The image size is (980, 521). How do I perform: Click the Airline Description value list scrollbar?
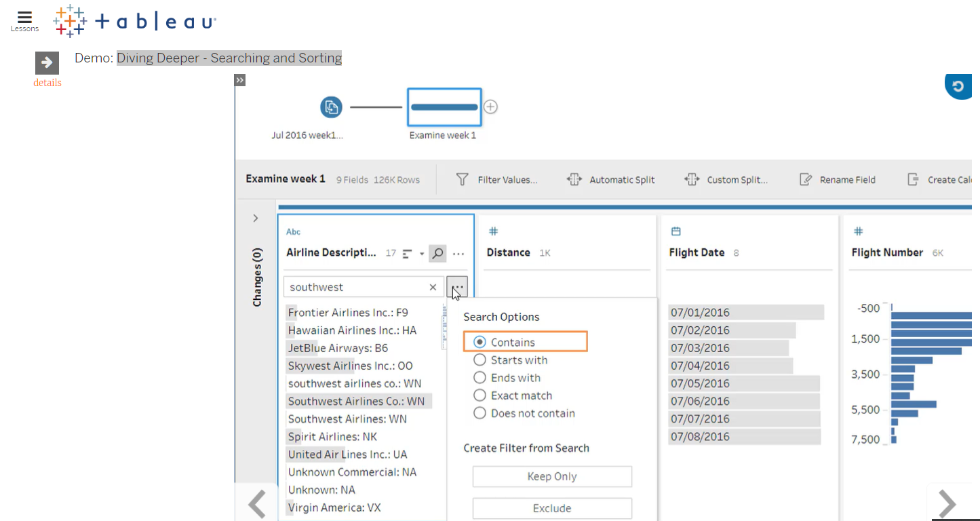(445, 326)
